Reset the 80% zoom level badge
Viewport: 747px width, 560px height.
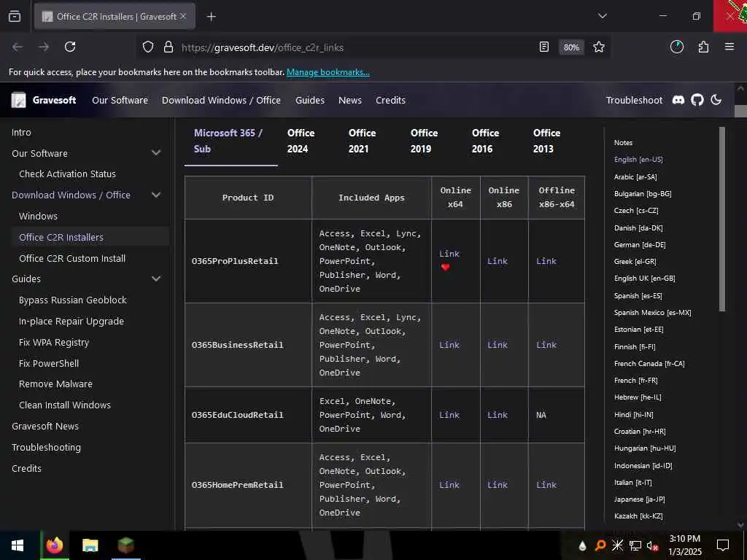pos(571,47)
